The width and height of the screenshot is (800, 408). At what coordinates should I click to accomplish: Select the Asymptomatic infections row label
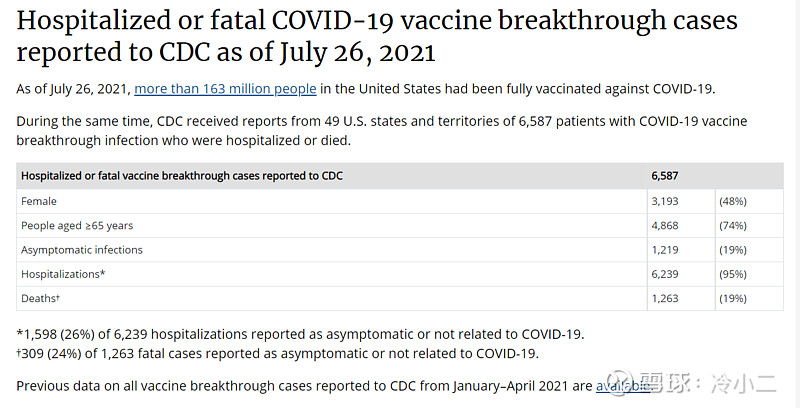coord(82,250)
